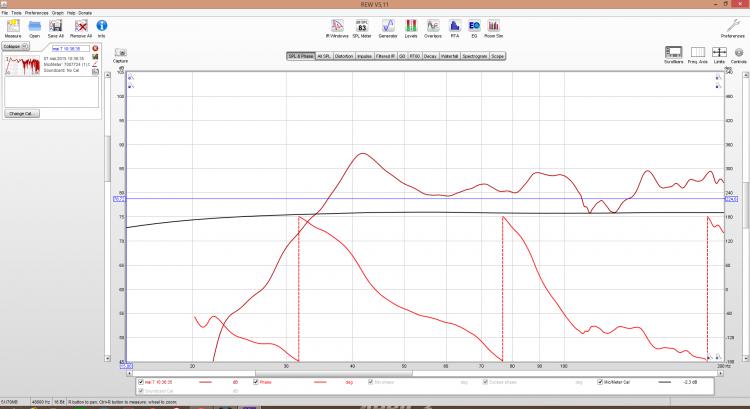Screen dimensions: 750x409
Task: Open the Room Sim tool
Action: 493,27
